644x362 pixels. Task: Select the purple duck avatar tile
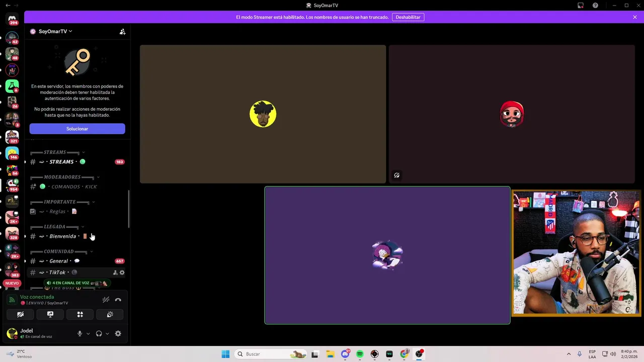coord(387,255)
